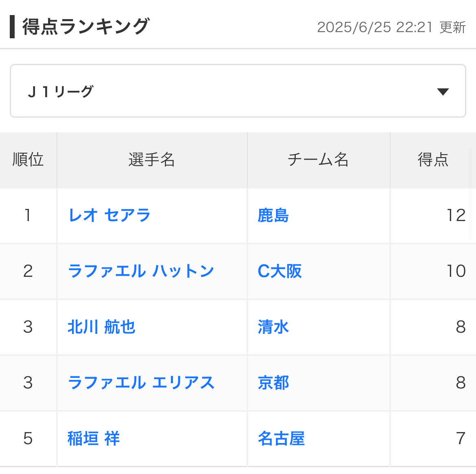Open team link 鹿島
Viewport: 476px width, 474px height.
[x=273, y=215]
